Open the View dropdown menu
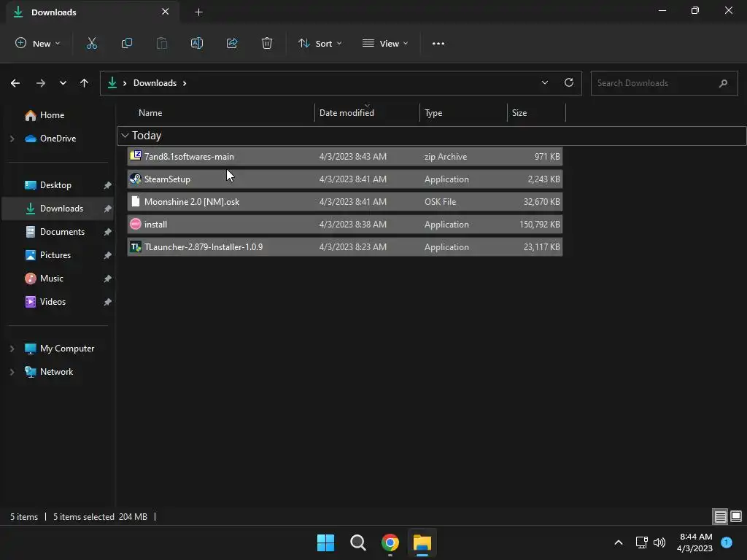The width and height of the screenshot is (747, 560). [385, 43]
